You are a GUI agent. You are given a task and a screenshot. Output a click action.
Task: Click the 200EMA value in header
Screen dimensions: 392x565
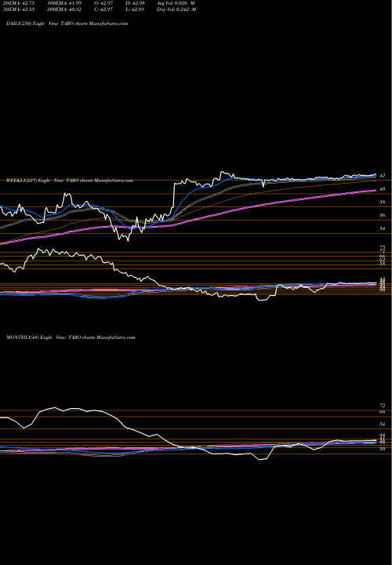(x=66, y=9)
